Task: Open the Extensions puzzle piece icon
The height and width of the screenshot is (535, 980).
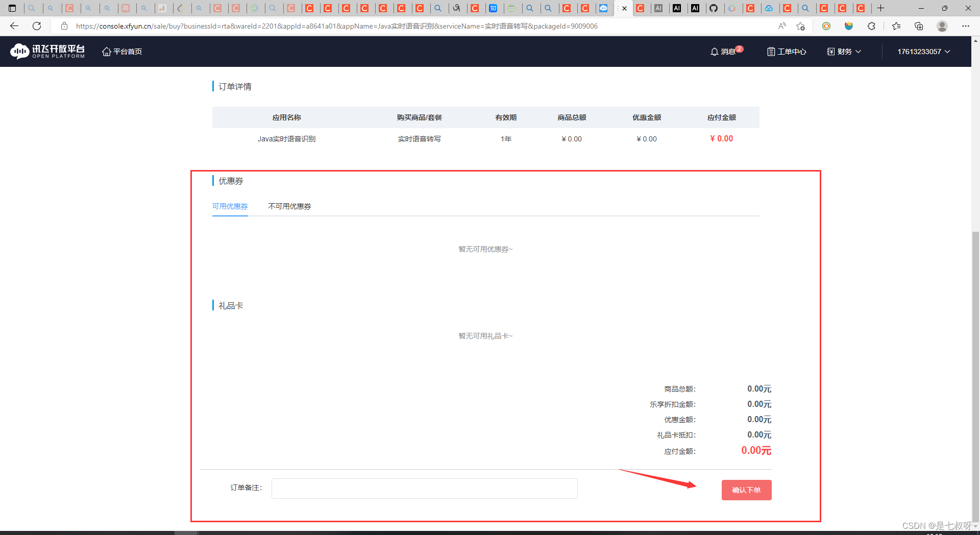Action: (x=871, y=26)
